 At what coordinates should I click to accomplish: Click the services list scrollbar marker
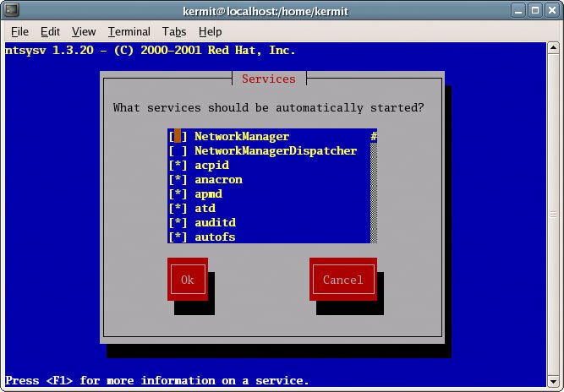click(373, 137)
